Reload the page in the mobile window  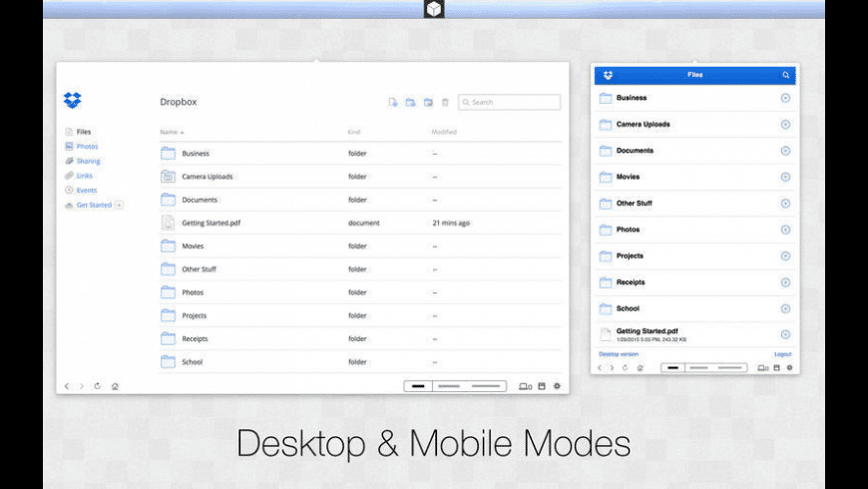click(625, 367)
